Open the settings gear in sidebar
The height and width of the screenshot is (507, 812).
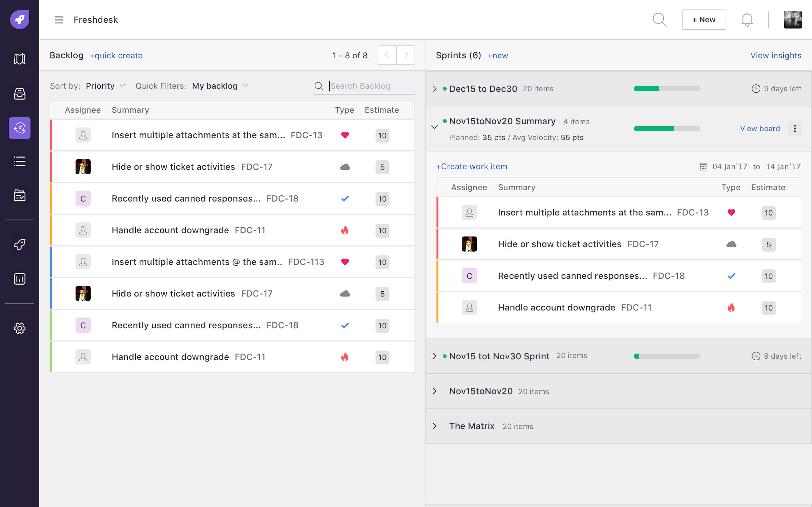[x=19, y=328]
